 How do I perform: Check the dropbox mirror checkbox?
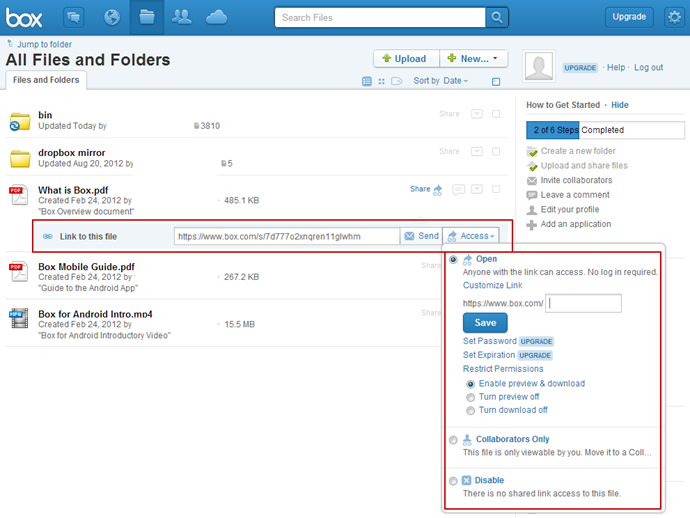pyautogui.click(x=496, y=151)
